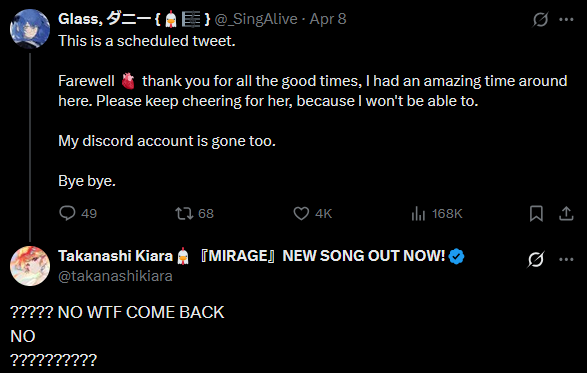
Task: Click the 4K likes count
Action: (x=323, y=213)
